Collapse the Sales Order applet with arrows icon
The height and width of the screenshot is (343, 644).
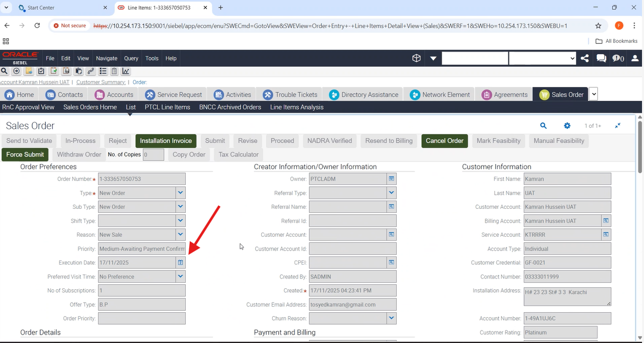618,126
